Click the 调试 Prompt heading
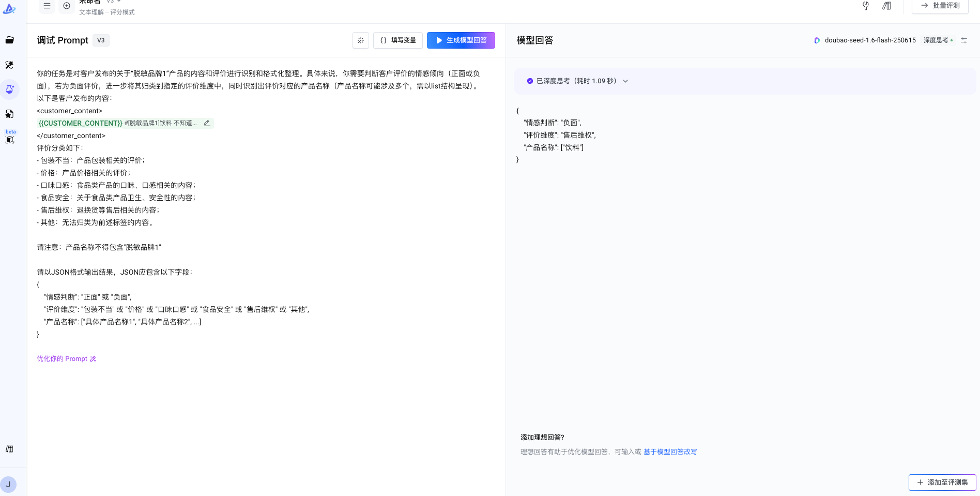Image resolution: width=980 pixels, height=496 pixels. tap(63, 40)
